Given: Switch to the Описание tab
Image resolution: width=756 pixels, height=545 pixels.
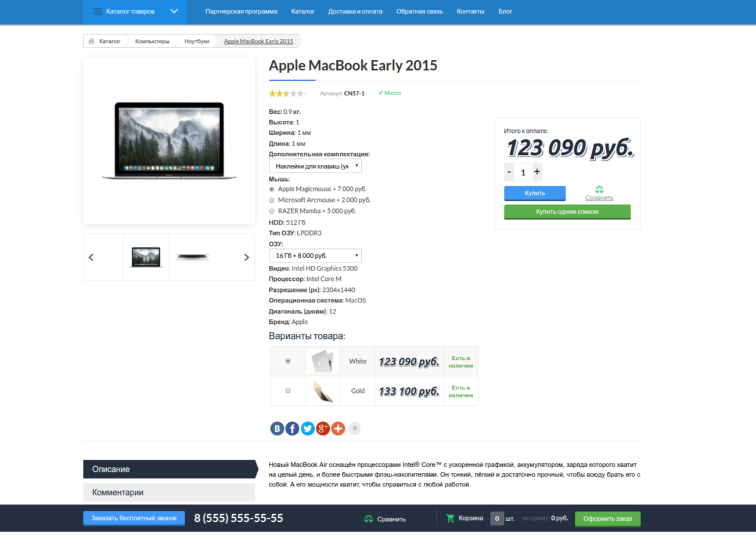Looking at the screenshot, I should tap(170, 469).
